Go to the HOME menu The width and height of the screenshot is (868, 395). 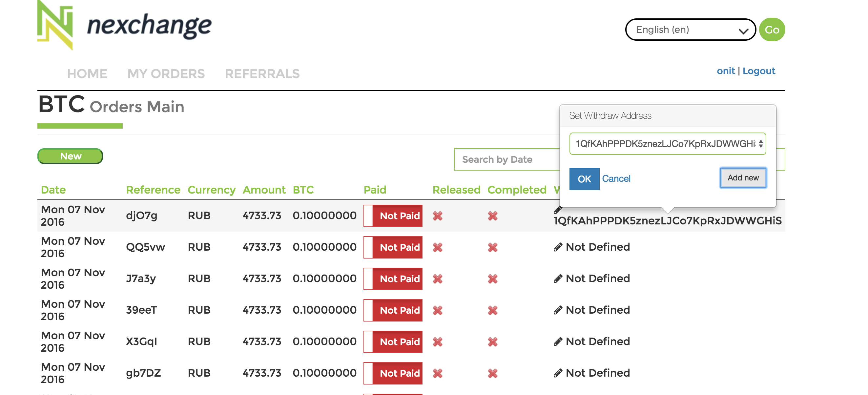(x=87, y=73)
